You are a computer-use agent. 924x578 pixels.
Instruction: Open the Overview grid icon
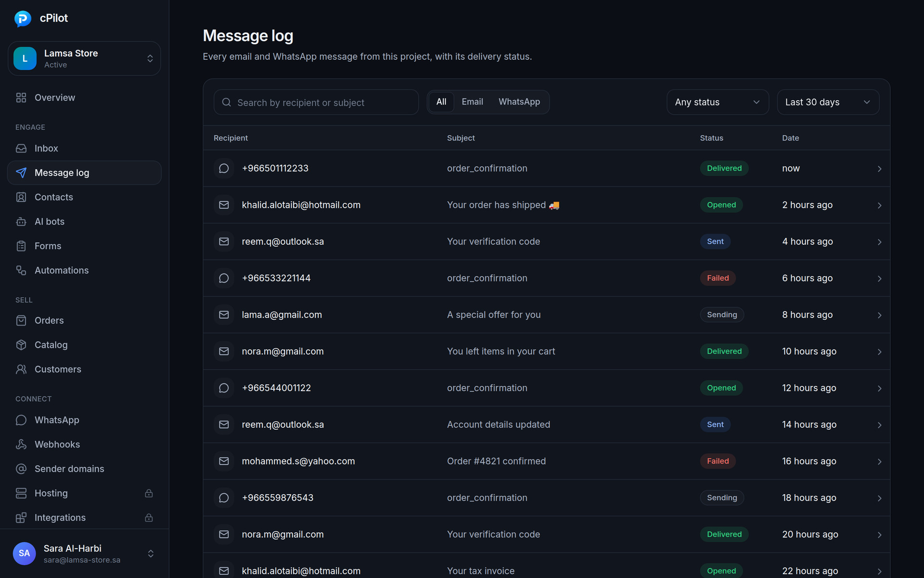[21, 98]
